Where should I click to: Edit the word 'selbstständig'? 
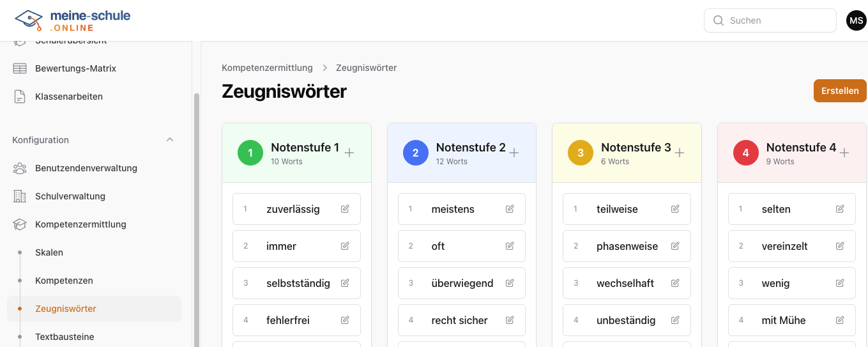click(345, 283)
